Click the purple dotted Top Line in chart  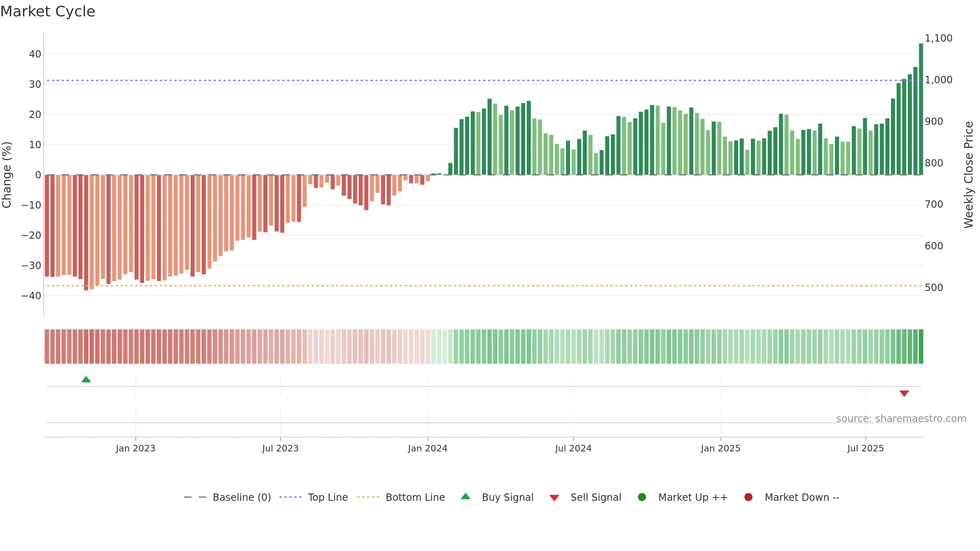484,80
